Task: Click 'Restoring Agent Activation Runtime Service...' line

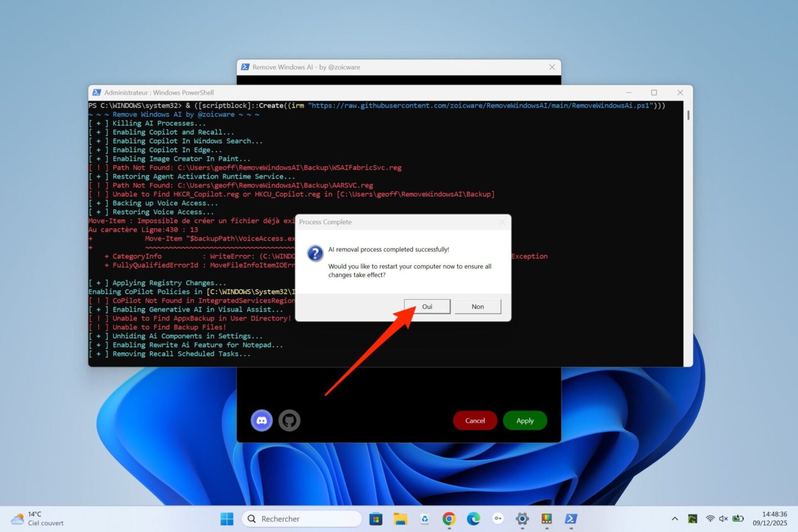Action: (x=192, y=177)
